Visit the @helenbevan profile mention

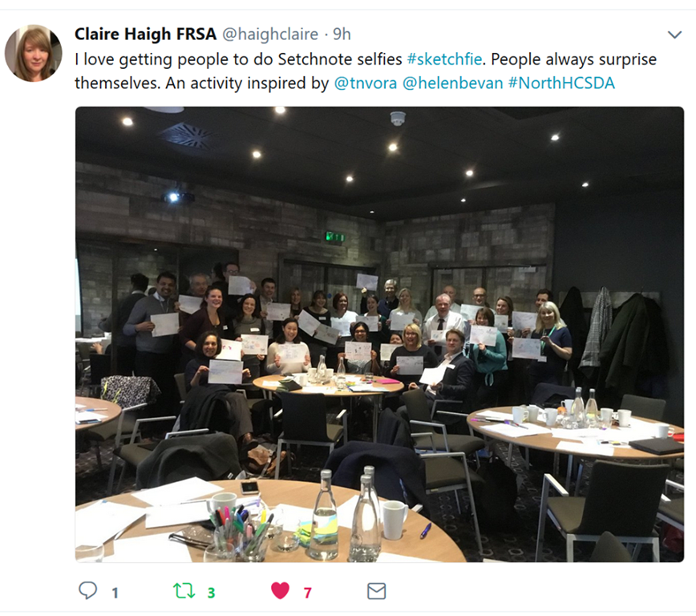(x=452, y=83)
